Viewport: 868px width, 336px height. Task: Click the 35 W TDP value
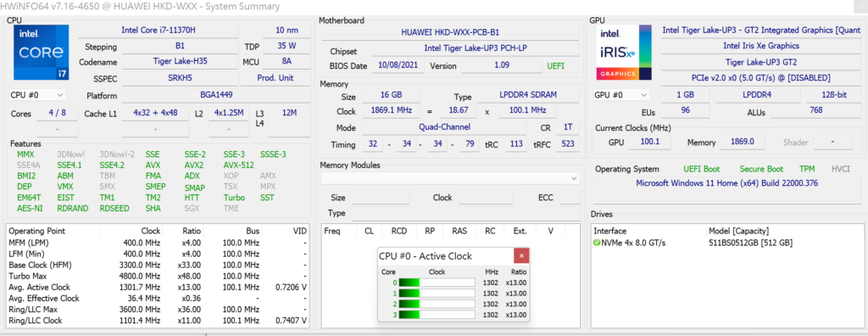click(x=287, y=46)
